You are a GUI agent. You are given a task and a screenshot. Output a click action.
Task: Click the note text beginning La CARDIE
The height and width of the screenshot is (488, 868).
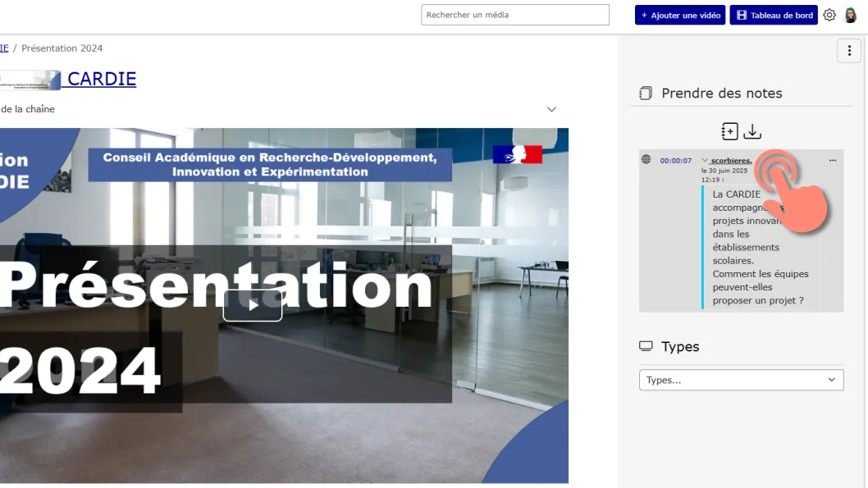coord(761,248)
